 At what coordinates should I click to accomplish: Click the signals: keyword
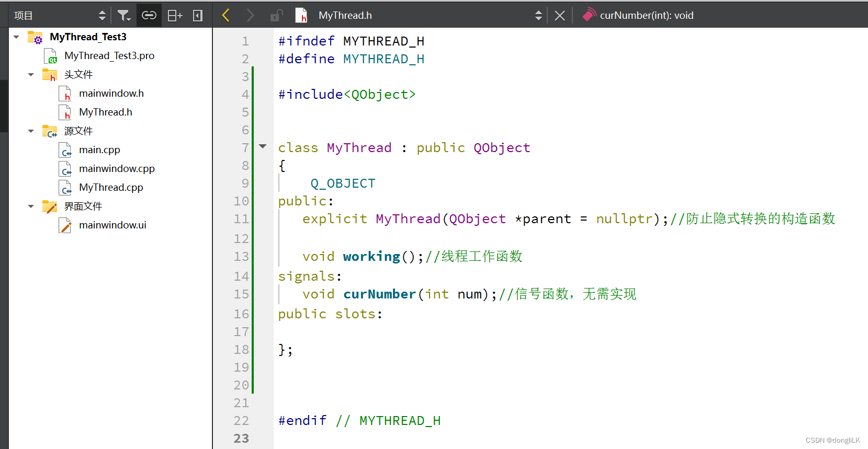click(x=310, y=277)
